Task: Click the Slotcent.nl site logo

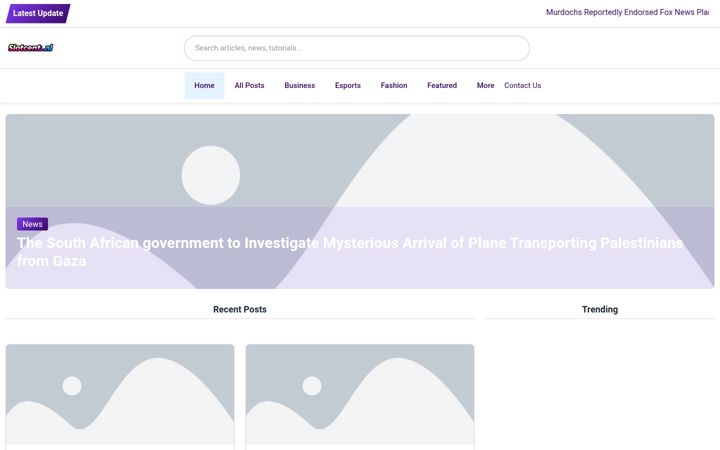Action: [x=30, y=48]
